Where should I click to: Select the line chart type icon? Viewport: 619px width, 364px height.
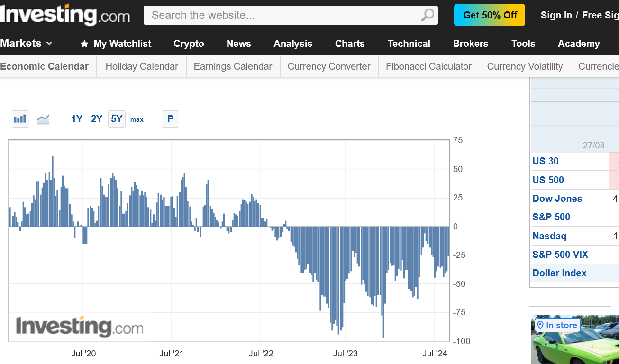[x=43, y=119]
